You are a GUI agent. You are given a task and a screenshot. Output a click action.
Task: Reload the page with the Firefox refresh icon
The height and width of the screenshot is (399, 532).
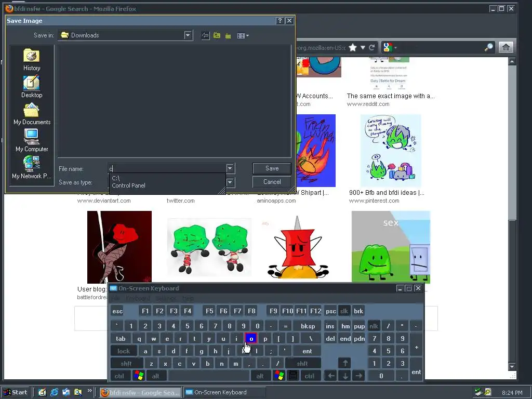[x=372, y=47]
